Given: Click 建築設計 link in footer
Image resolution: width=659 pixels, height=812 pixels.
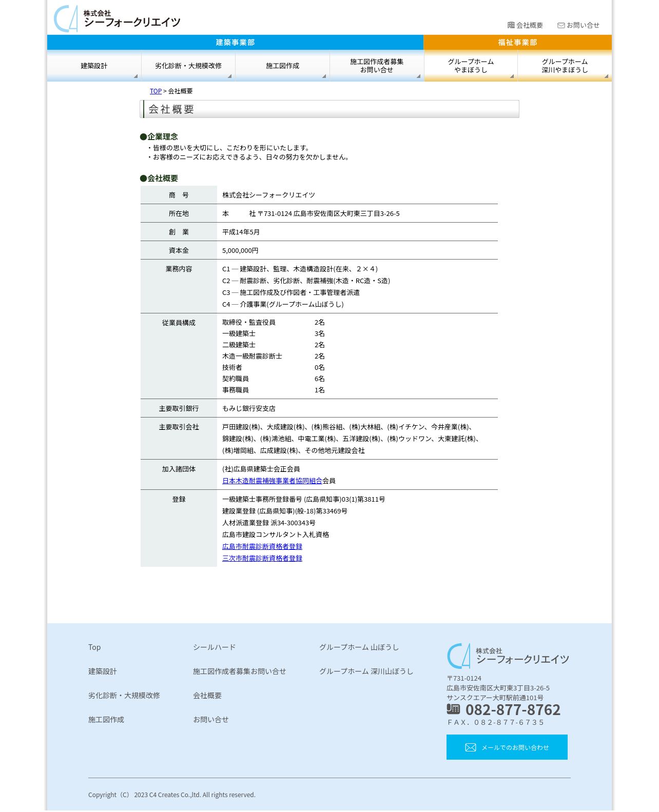Looking at the screenshot, I should point(103,671).
